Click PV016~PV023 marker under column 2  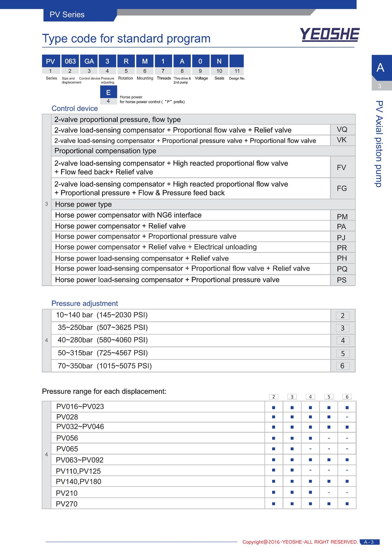pos(274,407)
